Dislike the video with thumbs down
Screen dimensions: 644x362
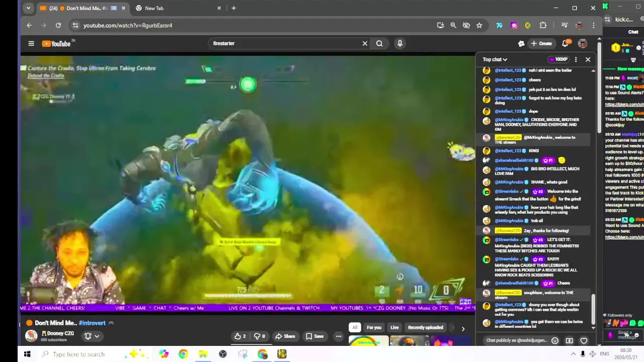click(x=260, y=336)
